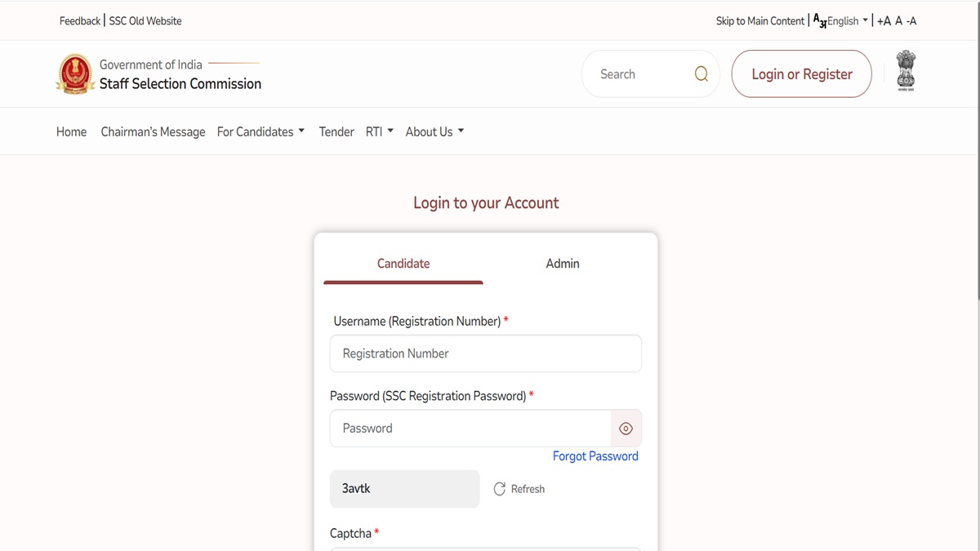Open the English language dropdown
This screenshot has width=980, height=551.
pos(846,21)
